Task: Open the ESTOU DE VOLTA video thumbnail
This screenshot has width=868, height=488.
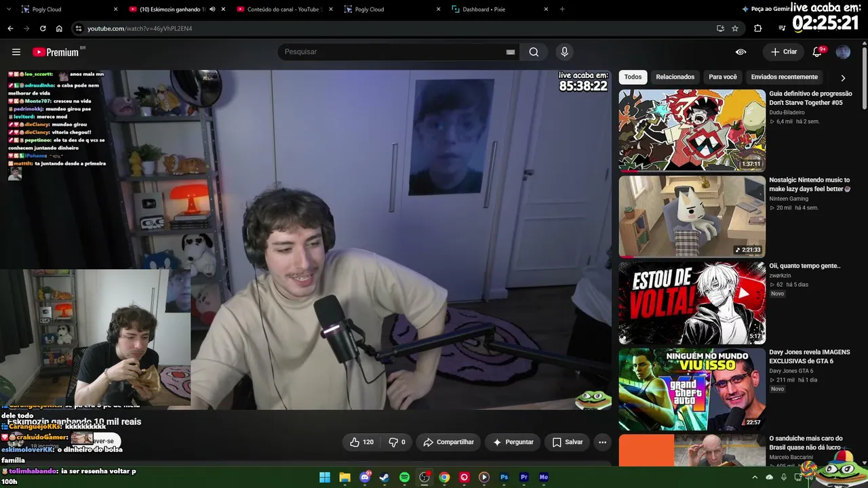Action: pyautogui.click(x=692, y=303)
